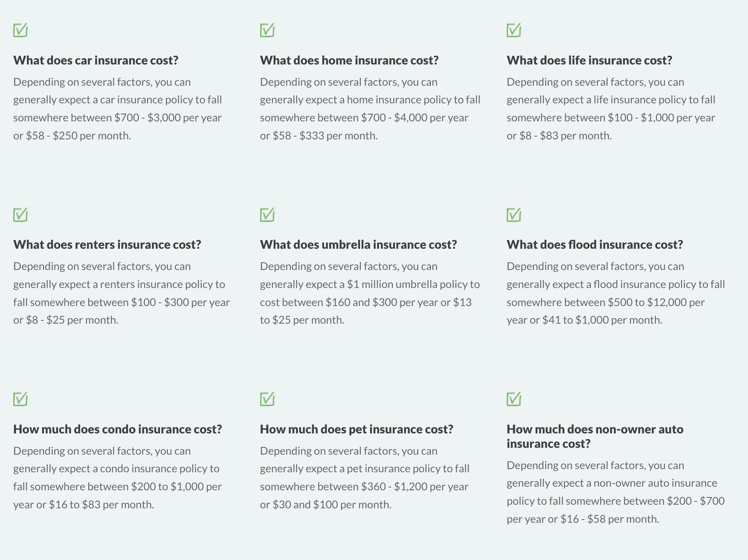The width and height of the screenshot is (748, 560).
Task: Select the non-owner auto insurance cost heading
Action: pos(595,436)
